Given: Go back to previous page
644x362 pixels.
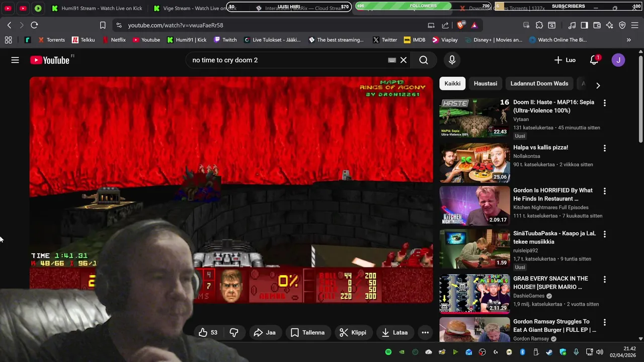Looking at the screenshot, I should [9, 25].
